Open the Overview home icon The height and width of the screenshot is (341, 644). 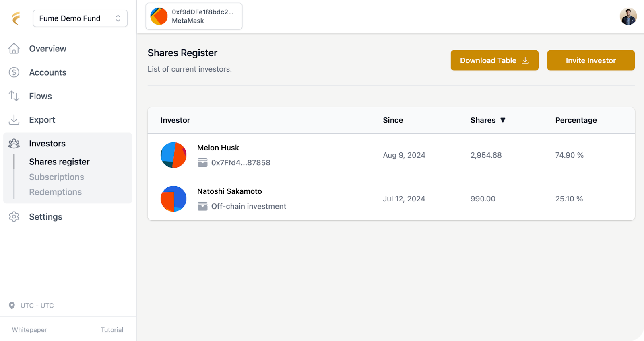click(14, 49)
